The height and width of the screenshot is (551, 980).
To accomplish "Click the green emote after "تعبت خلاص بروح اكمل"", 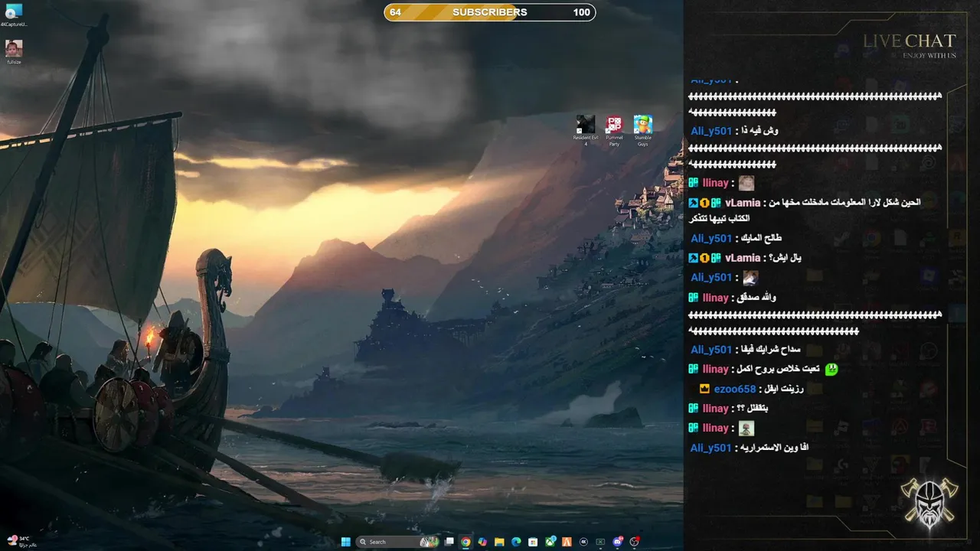I will pos(831,370).
